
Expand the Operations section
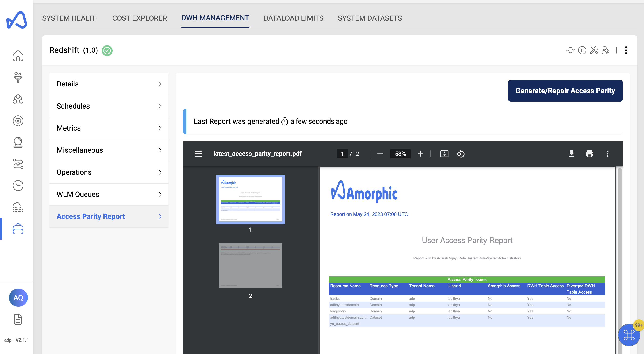(x=109, y=172)
